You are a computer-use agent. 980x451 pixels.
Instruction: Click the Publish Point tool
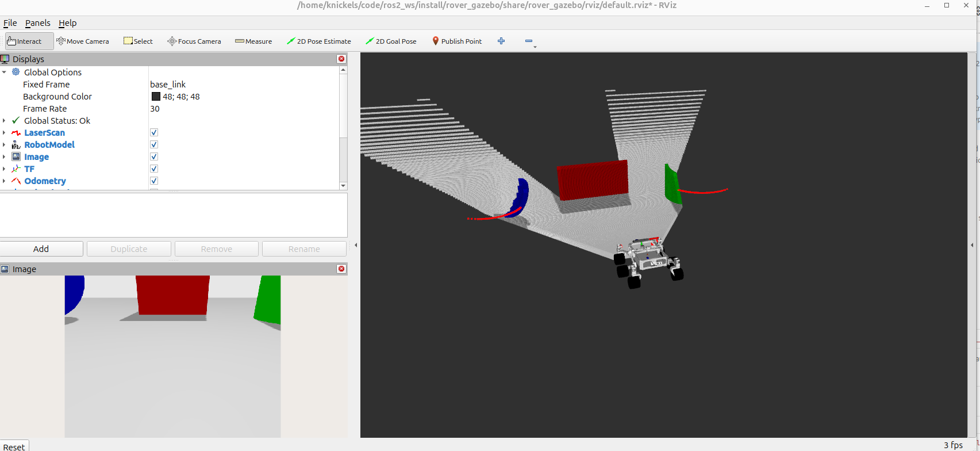tap(457, 41)
